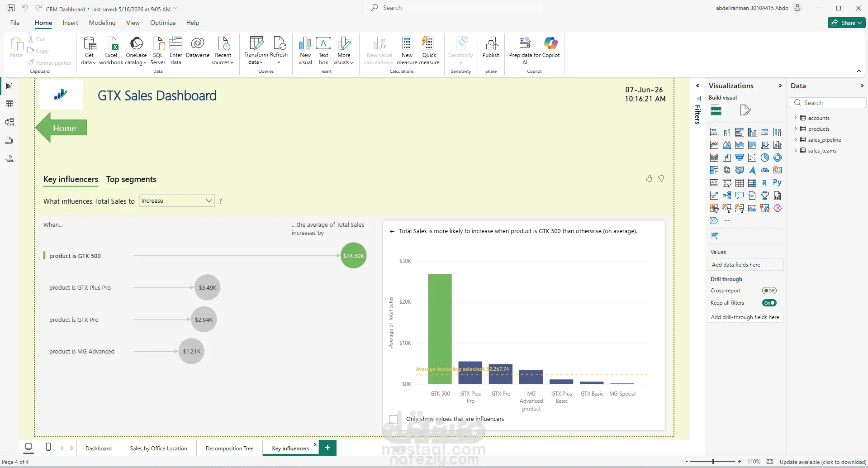Expand the sales_teams table
Image resolution: width=868 pixels, height=468 pixels.
(x=796, y=151)
